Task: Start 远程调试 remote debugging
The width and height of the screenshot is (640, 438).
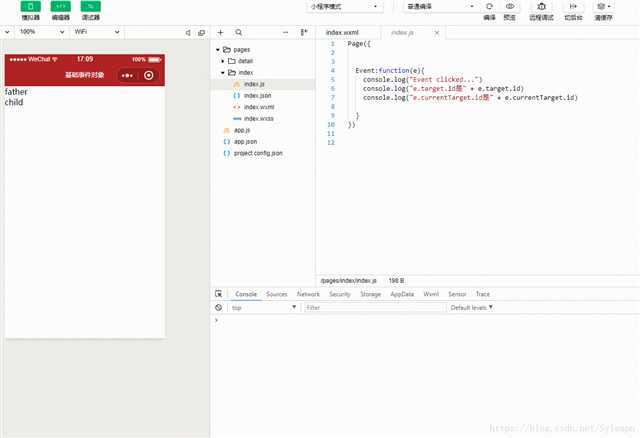Action: [541, 7]
